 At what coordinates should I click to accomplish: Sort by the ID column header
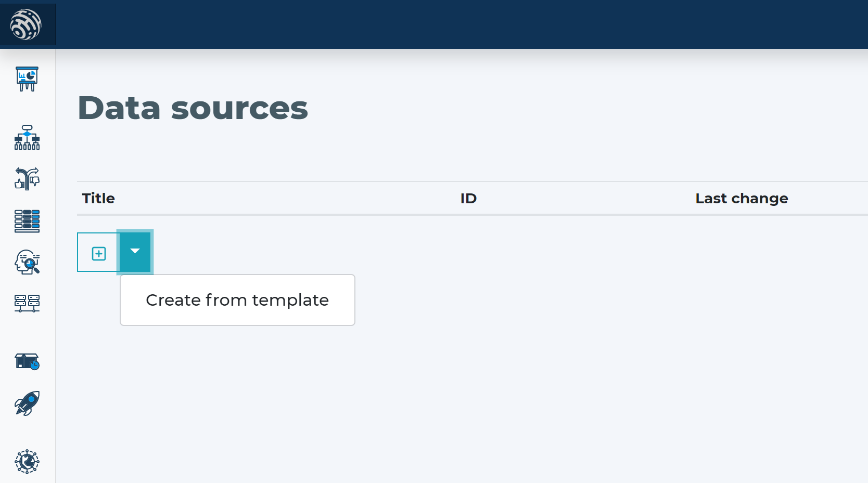pos(468,198)
